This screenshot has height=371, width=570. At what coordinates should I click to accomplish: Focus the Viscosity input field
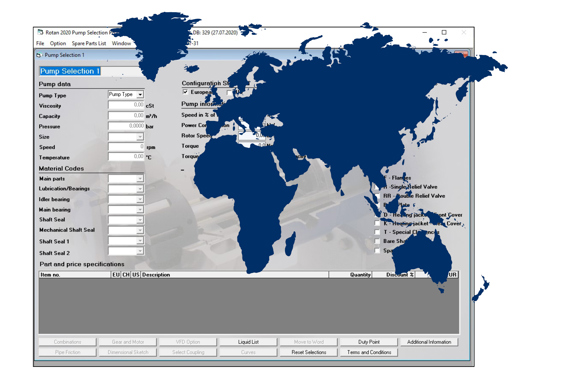click(x=126, y=105)
